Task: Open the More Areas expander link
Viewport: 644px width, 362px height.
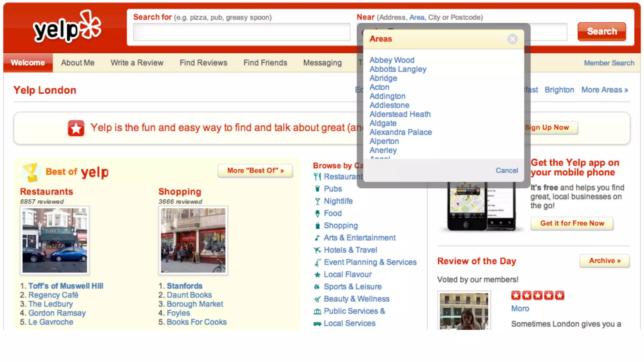Action: point(604,90)
